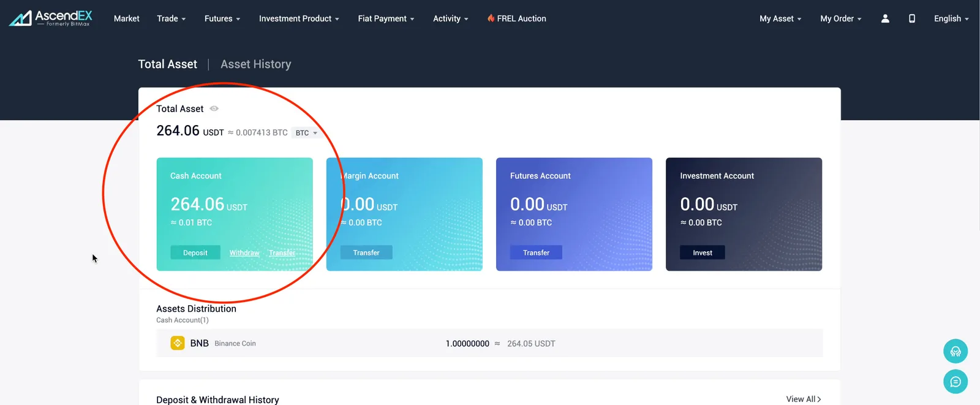The width and height of the screenshot is (980, 405).
Task: Open the customer support headset button
Action: pyautogui.click(x=956, y=351)
